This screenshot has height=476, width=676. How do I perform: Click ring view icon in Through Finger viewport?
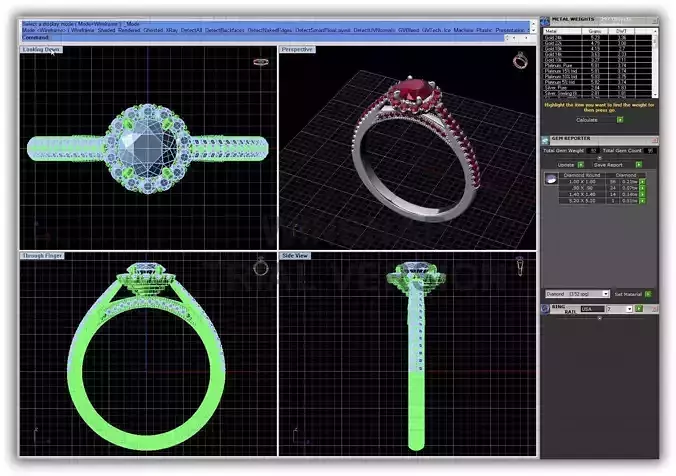[260, 267]
